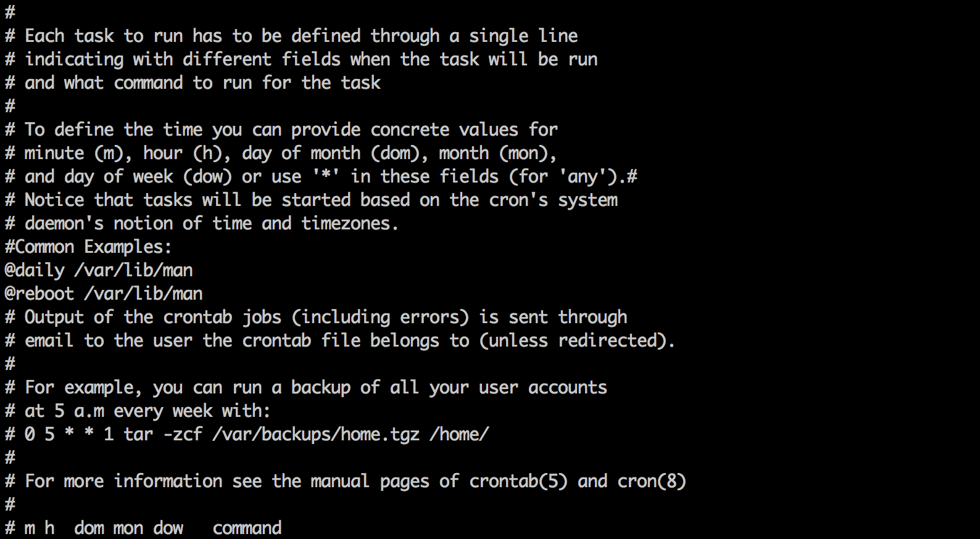Viewport: 980px width, 539px height.
Task: Click the 'dom' column header text
Action: pyautogui.click(x=89, y=529)
